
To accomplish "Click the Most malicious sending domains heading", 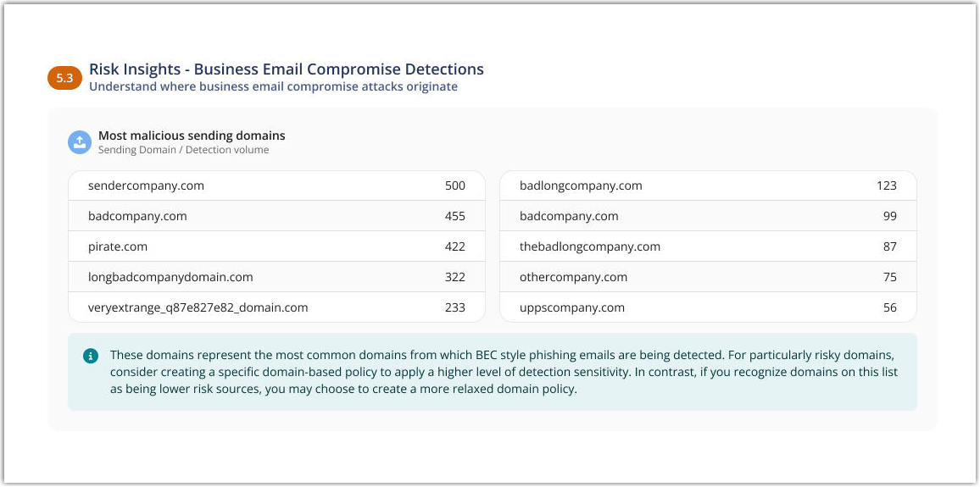I will pyautogui.click(x=192, y=136).
